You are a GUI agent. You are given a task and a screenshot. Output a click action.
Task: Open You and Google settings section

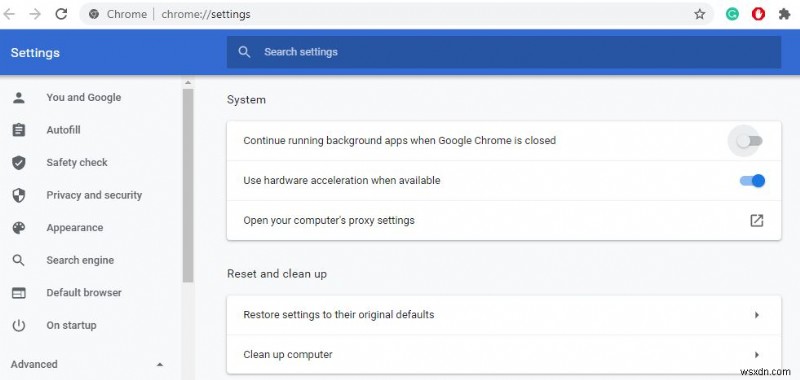coord(84,97)
